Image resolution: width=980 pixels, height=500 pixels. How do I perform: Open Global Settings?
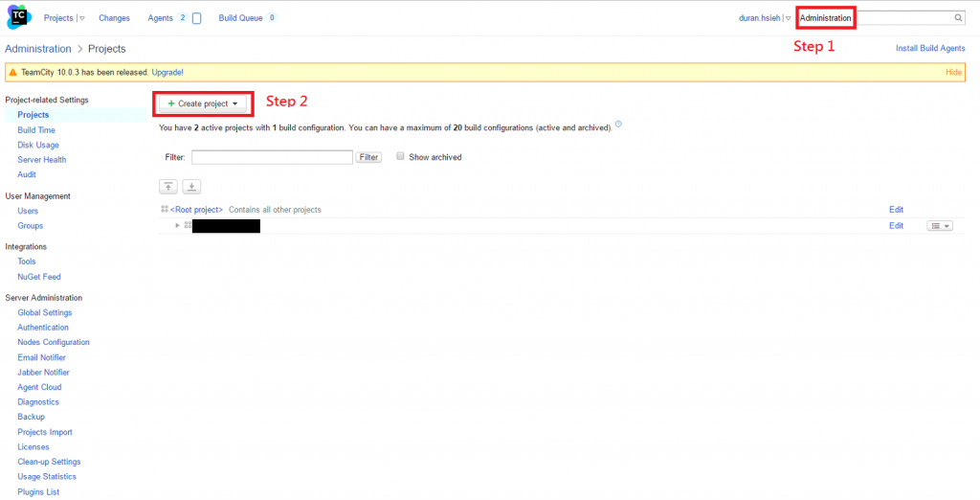45,312
